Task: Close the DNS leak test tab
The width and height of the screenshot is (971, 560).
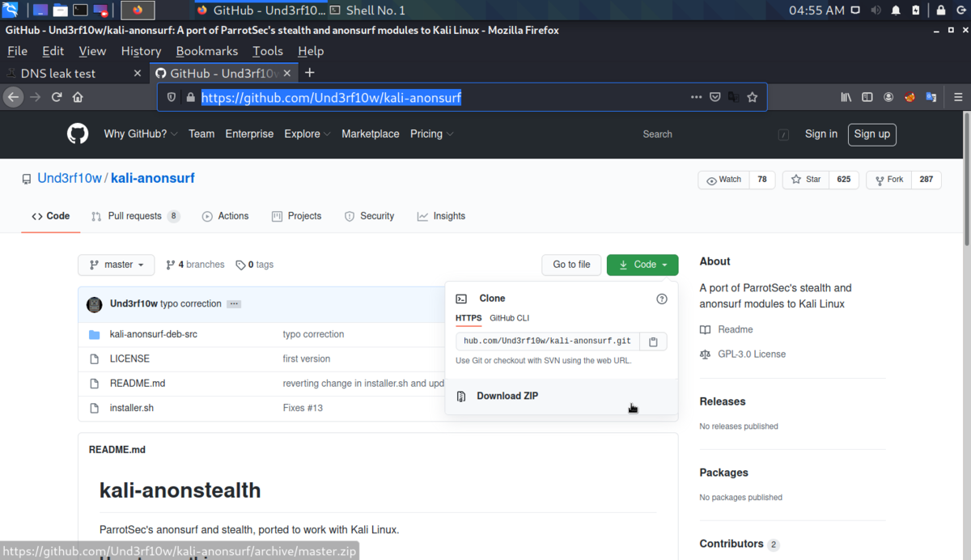Action: point(137,73)
